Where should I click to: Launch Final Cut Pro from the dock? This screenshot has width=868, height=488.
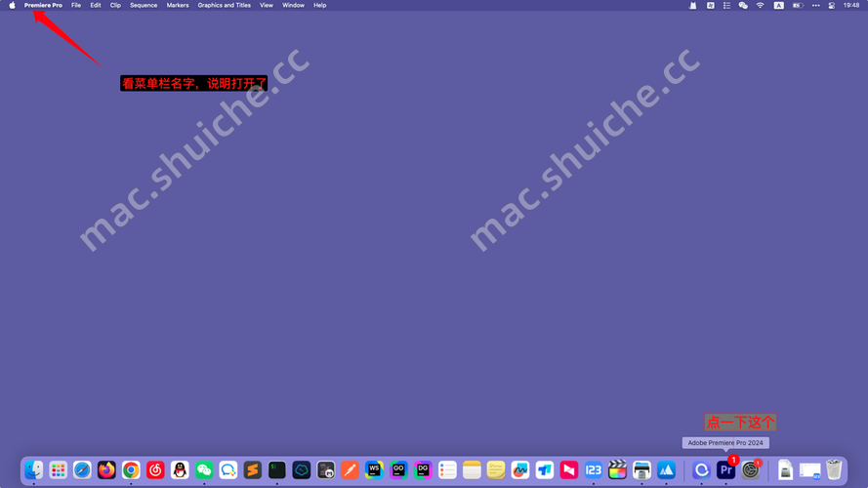[617, 469]
